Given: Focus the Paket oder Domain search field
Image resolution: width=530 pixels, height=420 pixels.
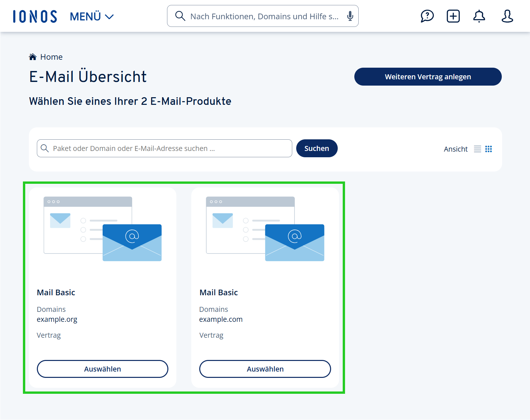Looking at the screenshot, I should click(164, 148).
